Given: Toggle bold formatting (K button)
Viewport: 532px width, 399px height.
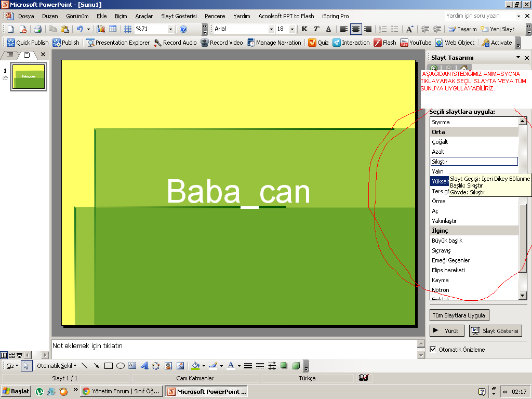Looking at the screenshot, I should [x=304, y=29].
